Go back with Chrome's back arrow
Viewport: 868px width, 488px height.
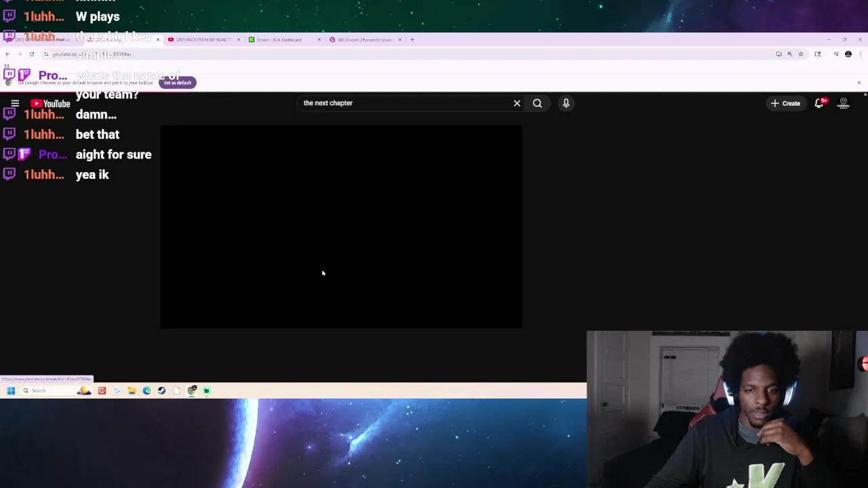7,54
